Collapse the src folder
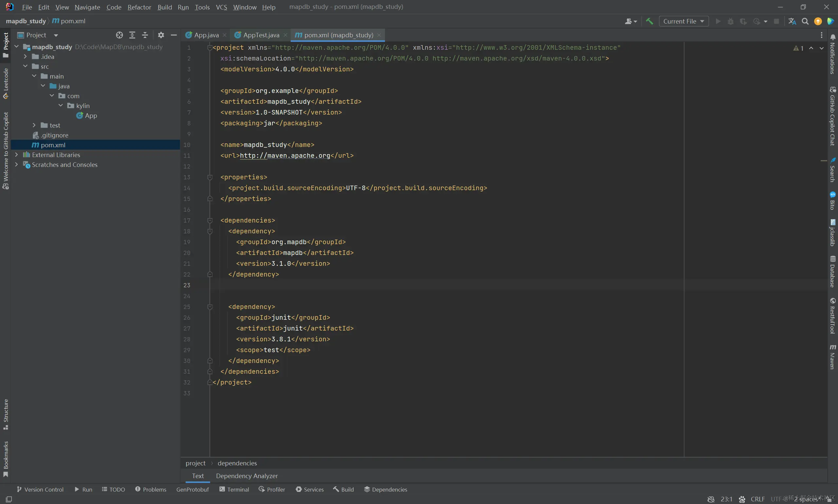 25,66
